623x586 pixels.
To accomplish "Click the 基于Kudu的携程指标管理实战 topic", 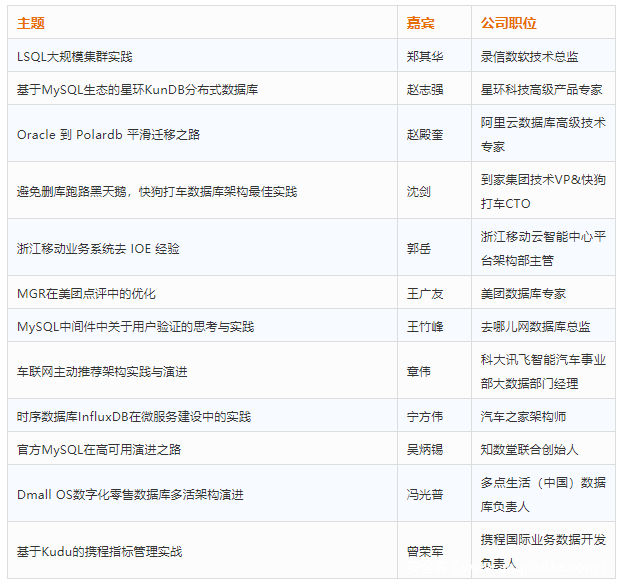I will tap(99, 551).
